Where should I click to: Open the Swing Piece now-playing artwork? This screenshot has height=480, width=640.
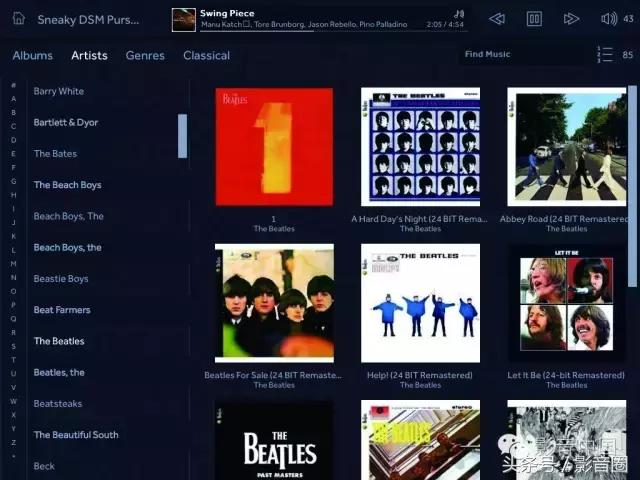pyautogui.click(x=183, y=20)
